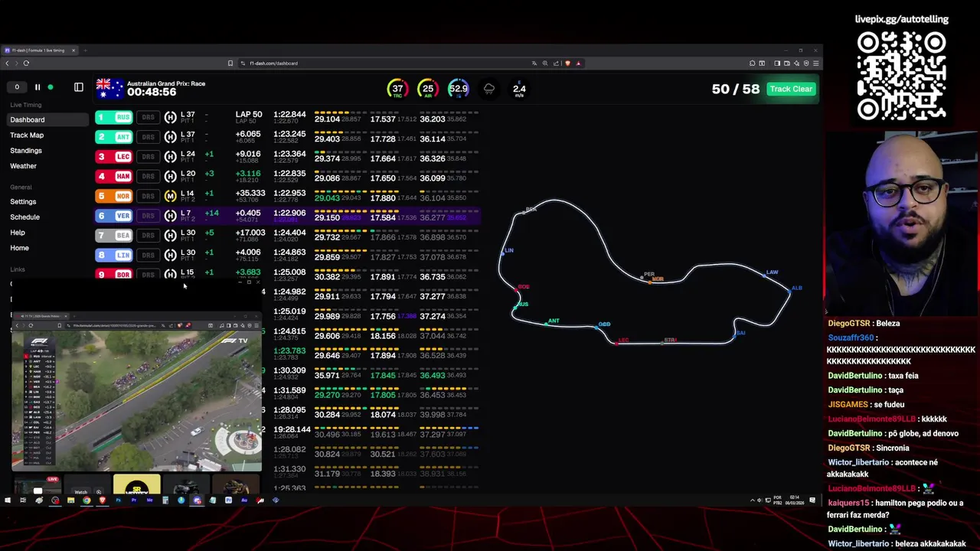Click the humidity gauge 52.9
Image resolution: width=980 pixels, height=551 pixels.
[x=458, y=89]
